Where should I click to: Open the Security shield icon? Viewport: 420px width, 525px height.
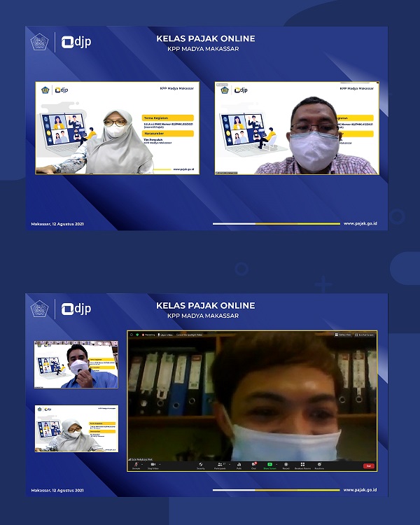pos(201,464)
